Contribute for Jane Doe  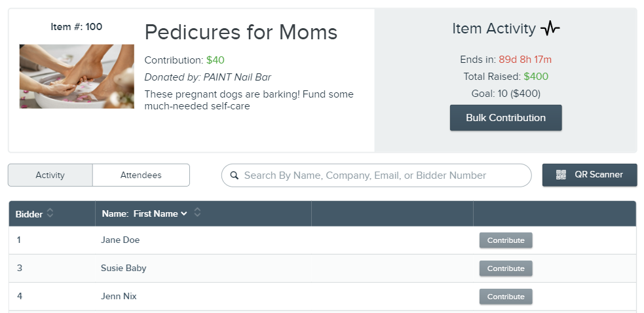click(x=506, y=240)
